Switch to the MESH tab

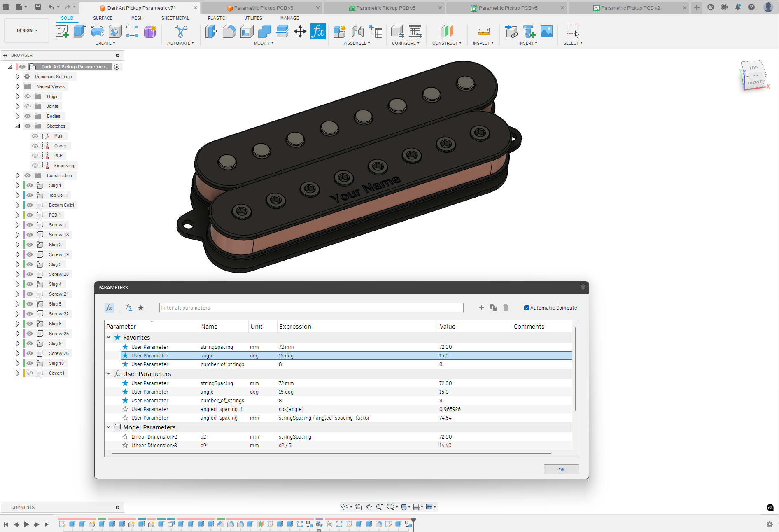point(137,18)
